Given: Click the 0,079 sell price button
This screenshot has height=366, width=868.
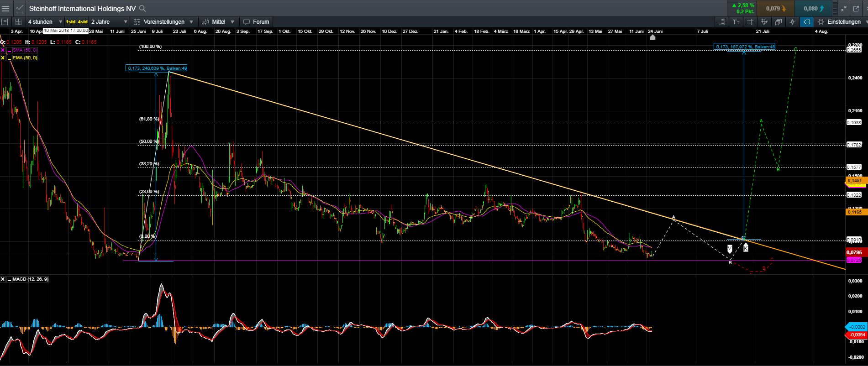Looking at the screenshot, I should coord(776,8).
